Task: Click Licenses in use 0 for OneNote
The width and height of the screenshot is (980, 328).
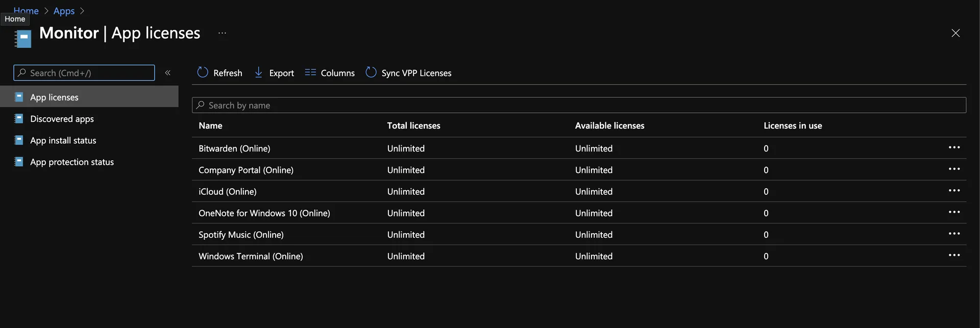Action: pyautogui.click(x=766, y=213)
